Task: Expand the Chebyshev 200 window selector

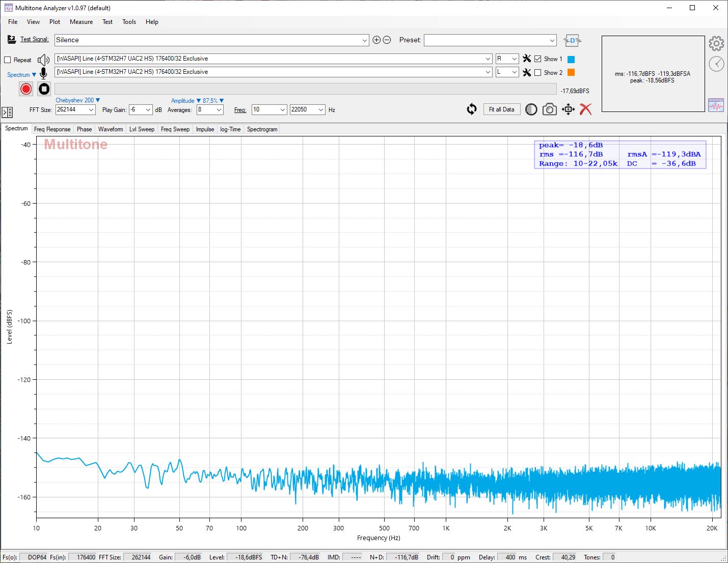Action: click(x=77, y=100)
